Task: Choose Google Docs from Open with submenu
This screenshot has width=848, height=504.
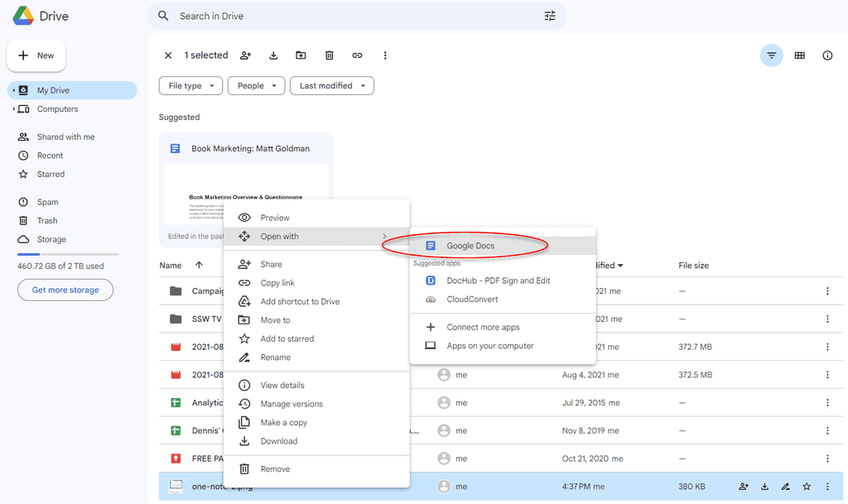Action: [x=470, y=246]
